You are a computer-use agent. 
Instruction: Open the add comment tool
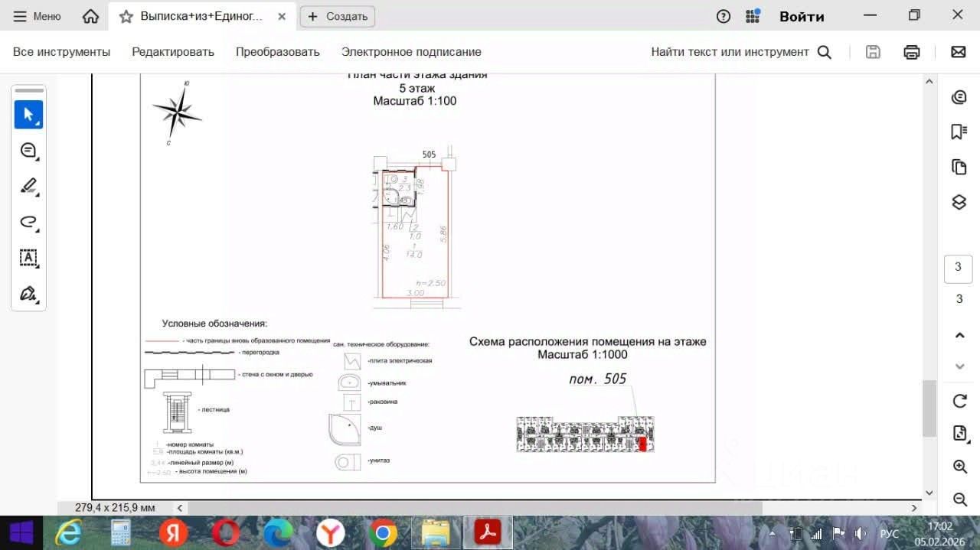28,151
